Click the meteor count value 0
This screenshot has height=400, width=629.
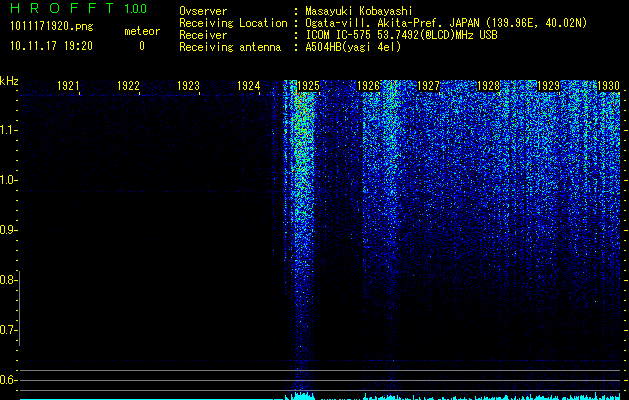[142, 46]
